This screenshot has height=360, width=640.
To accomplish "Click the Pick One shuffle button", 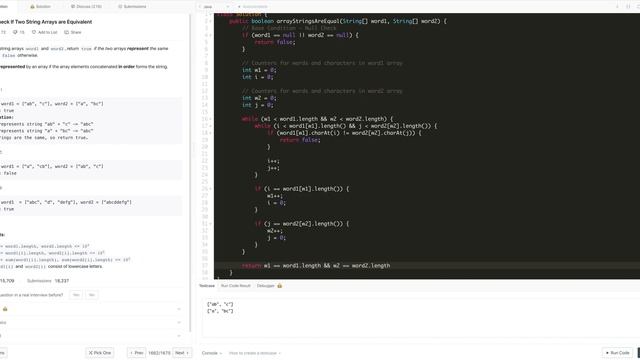I will [x=100, y=353].
